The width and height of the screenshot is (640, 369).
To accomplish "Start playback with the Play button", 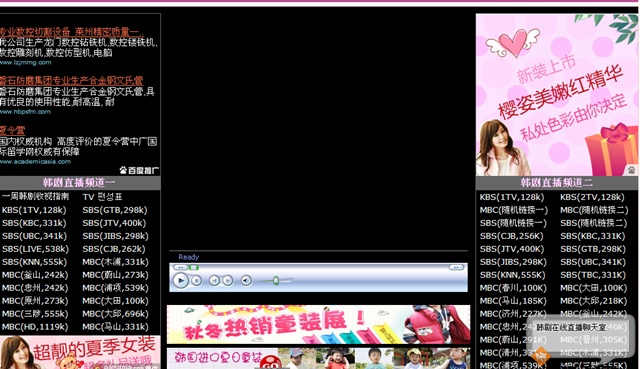I will 180,280.
